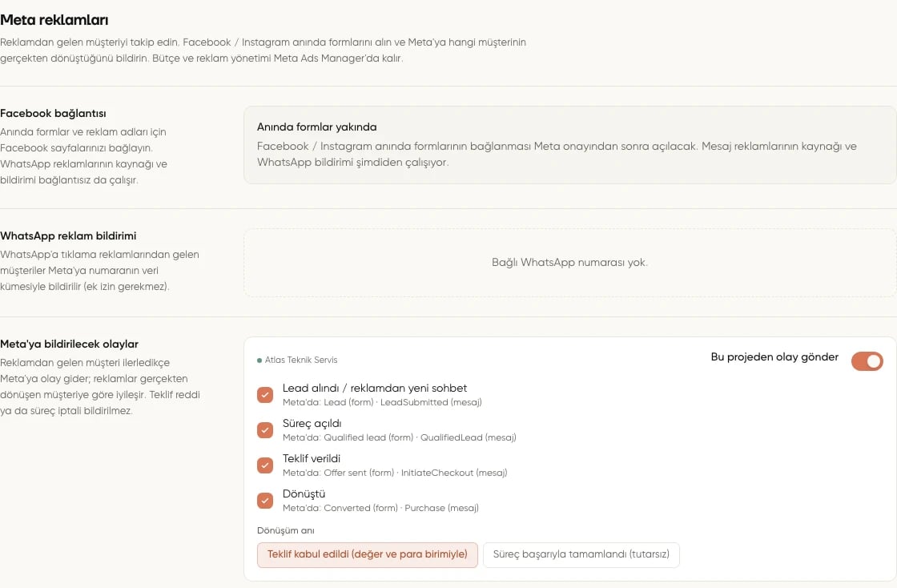The height and width of the screenshot is (588, 897).
Task: Click the "Bağlı WhatsApp numarası yok." message
Action: click(569, 263)
